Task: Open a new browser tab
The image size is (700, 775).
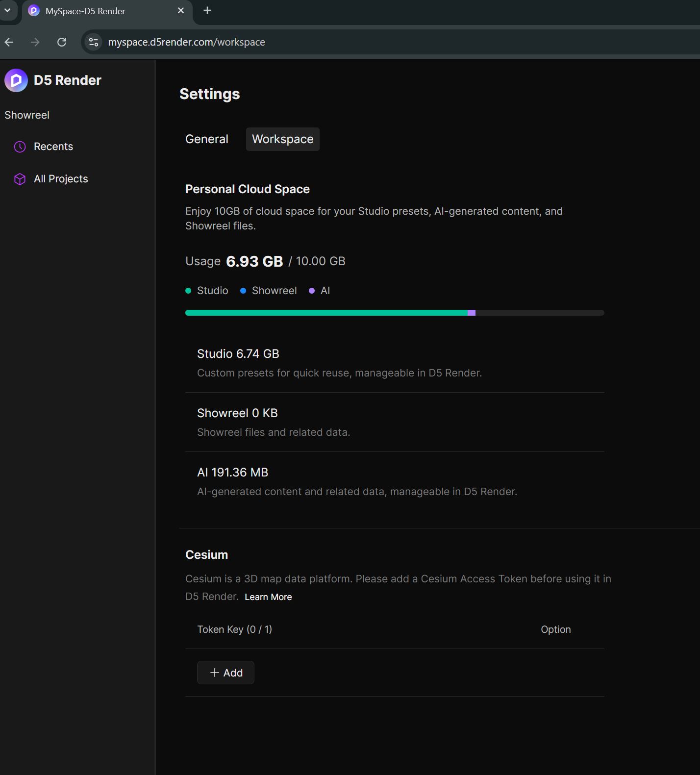Action: [x=207, y=11]
